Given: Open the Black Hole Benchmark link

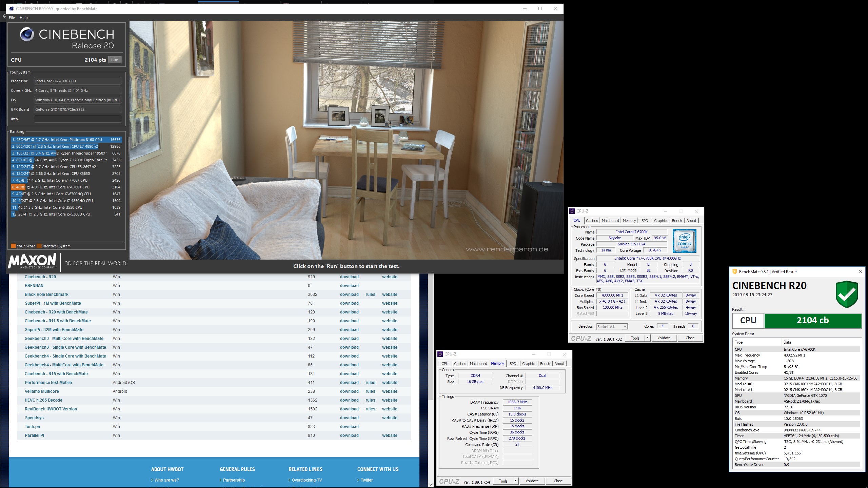Looking at the screenshot, I should tap(46, 294).
